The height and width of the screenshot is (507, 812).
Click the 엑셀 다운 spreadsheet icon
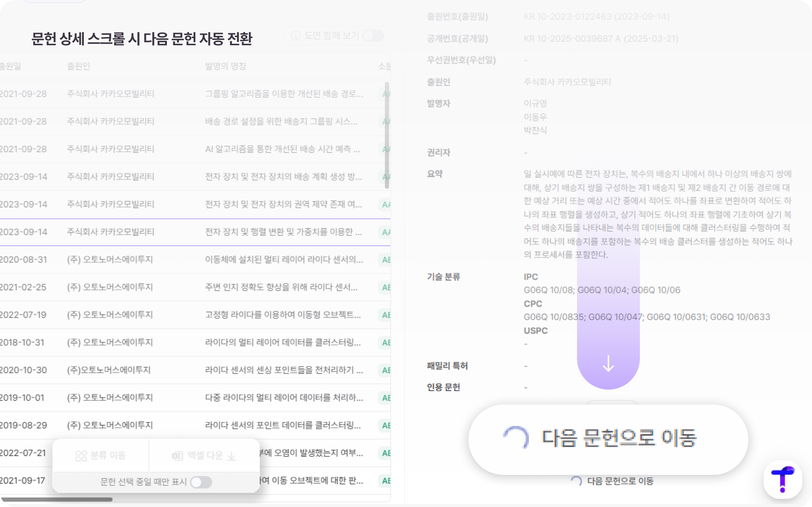[x=177, y=456]
